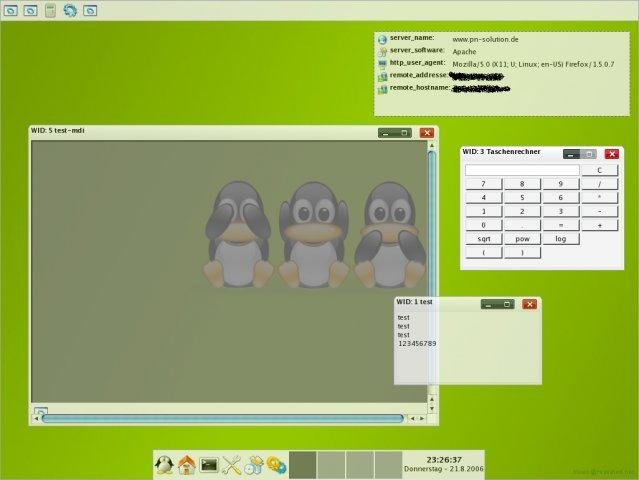Viewport: 639px width, 480px height.
Task: Click the www.pn-solution.de server name value
Action: pyautogui.click(x=485, y=40)
